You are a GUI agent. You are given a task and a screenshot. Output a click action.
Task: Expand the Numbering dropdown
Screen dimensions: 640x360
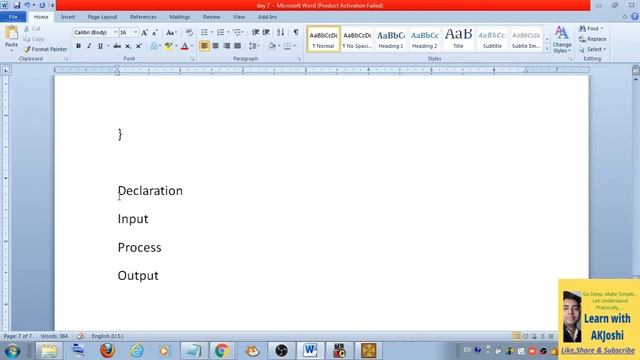[x=228, y=32]
